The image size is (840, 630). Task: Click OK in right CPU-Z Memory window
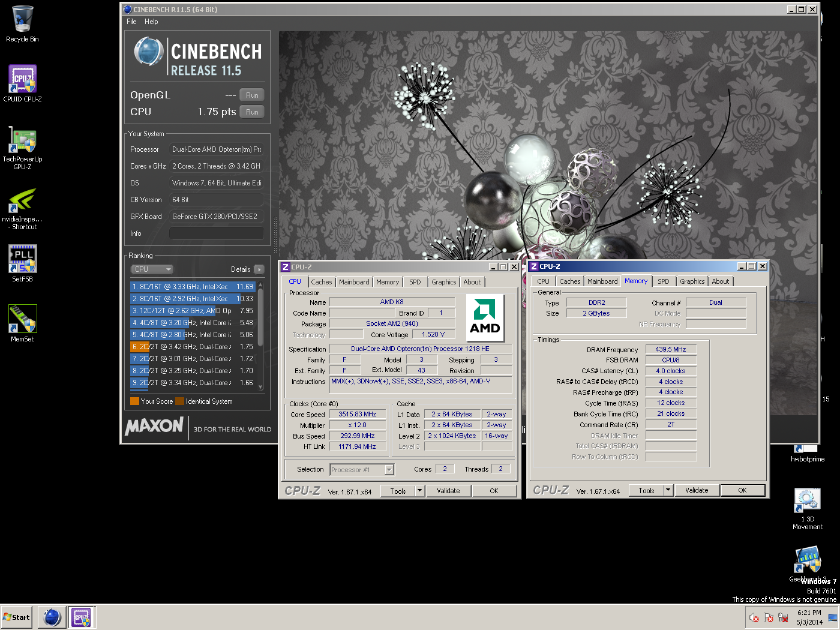coord(742,490)
